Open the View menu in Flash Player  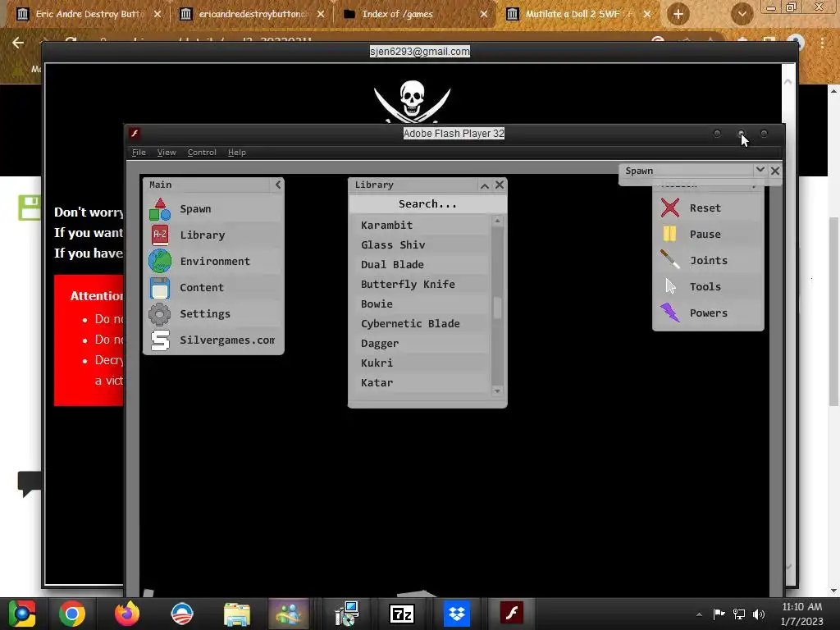point(167,153)
